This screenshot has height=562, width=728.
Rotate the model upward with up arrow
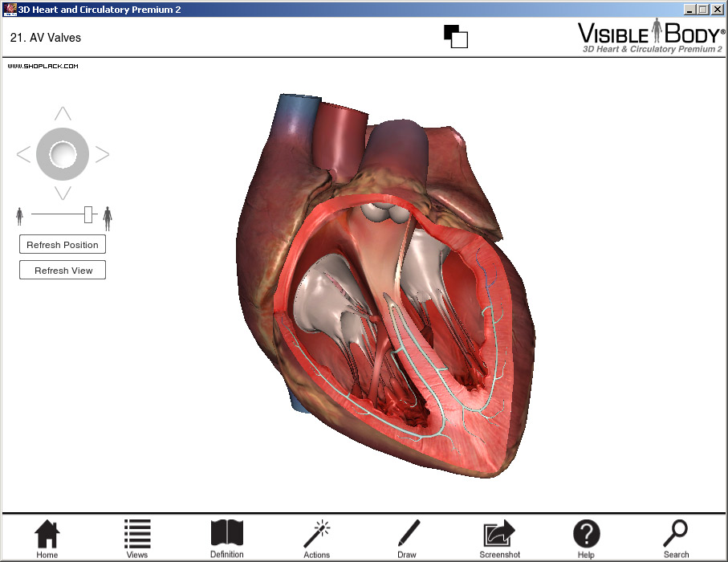[63, 113]
